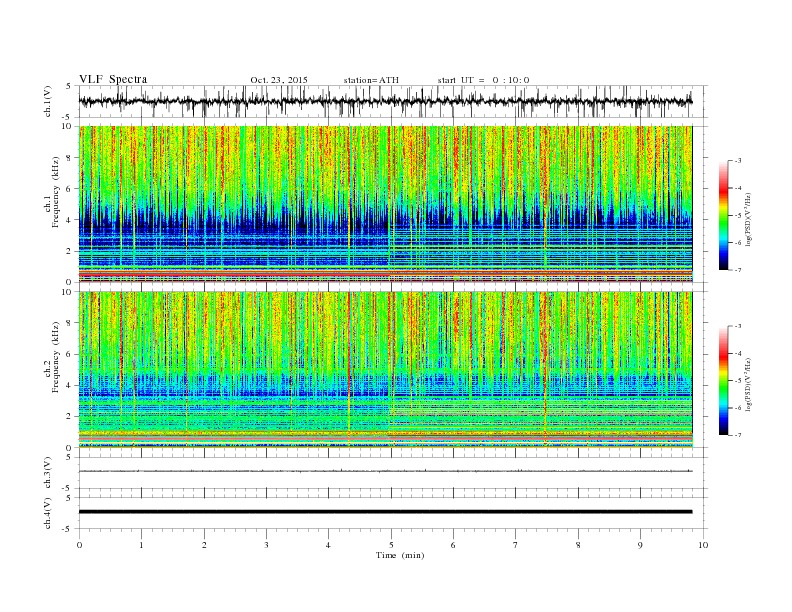Click the ch.2 spectrogram color bar
The image size is (792, 612).
point(723,380)
